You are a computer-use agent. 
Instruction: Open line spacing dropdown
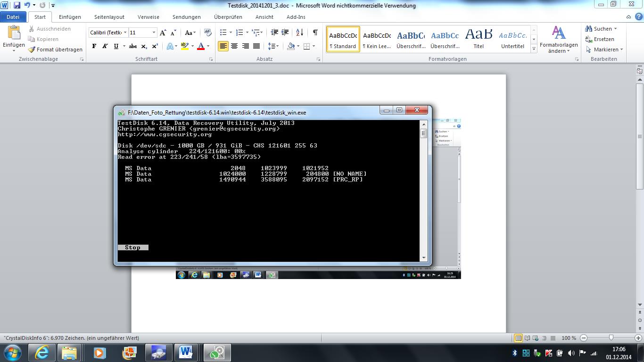273,46
